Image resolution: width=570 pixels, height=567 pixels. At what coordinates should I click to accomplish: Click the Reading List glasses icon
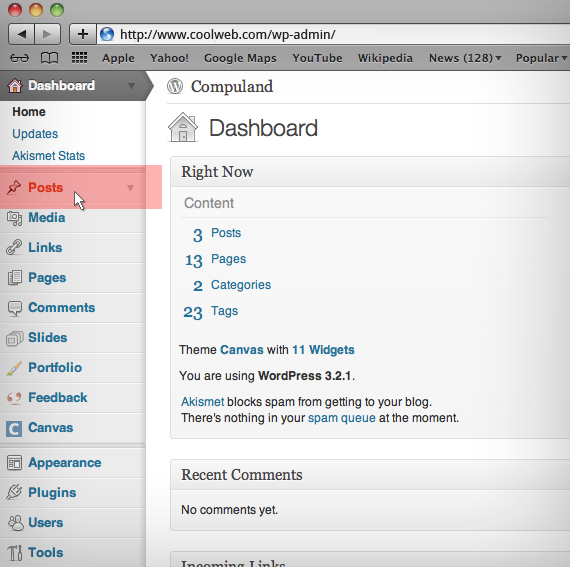point(19,58)
